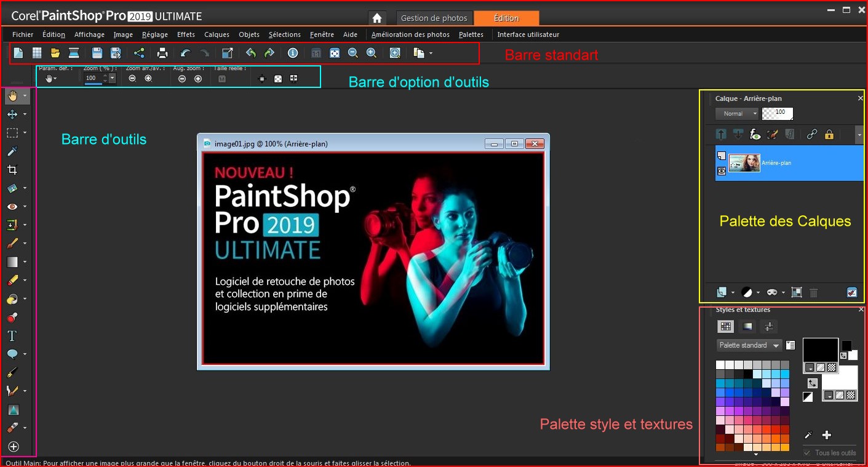
Task: Toggle the layer lock icon
Action: [829, 134]
